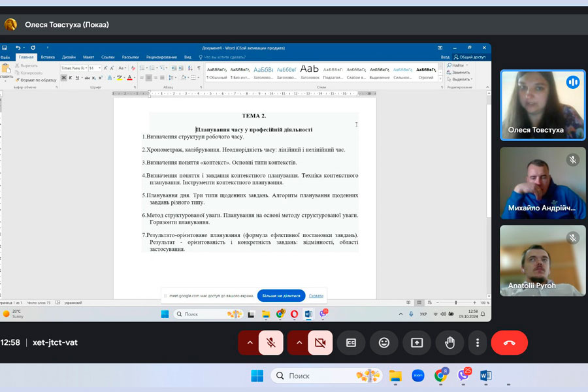Click the present screen icon
Screen dimensions: 588x392
click(417, 342)
